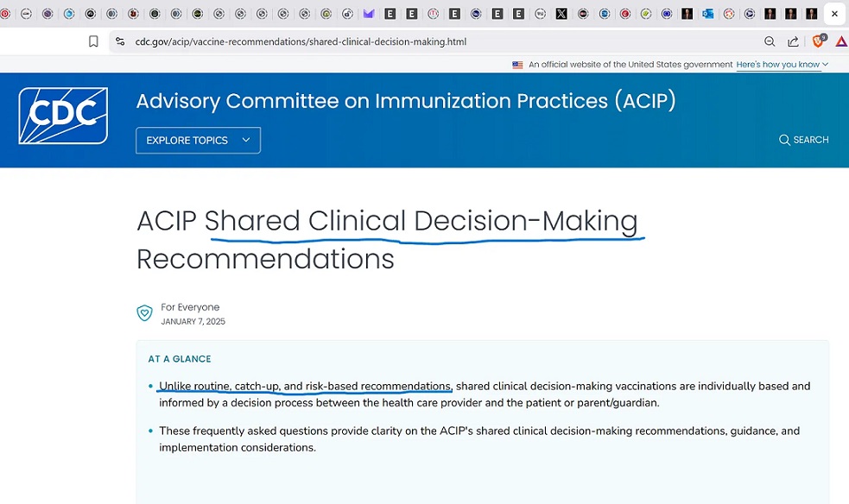This screenshot has height=504, width=849.
Task: Click the Here's how you know link
Action: click(777, 65)
